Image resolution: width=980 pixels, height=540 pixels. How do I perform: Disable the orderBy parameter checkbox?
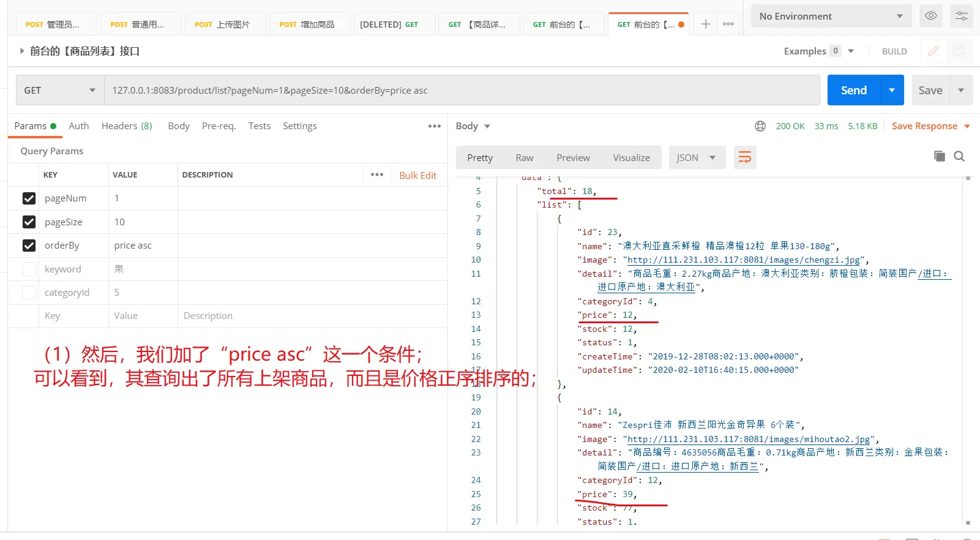29,246
